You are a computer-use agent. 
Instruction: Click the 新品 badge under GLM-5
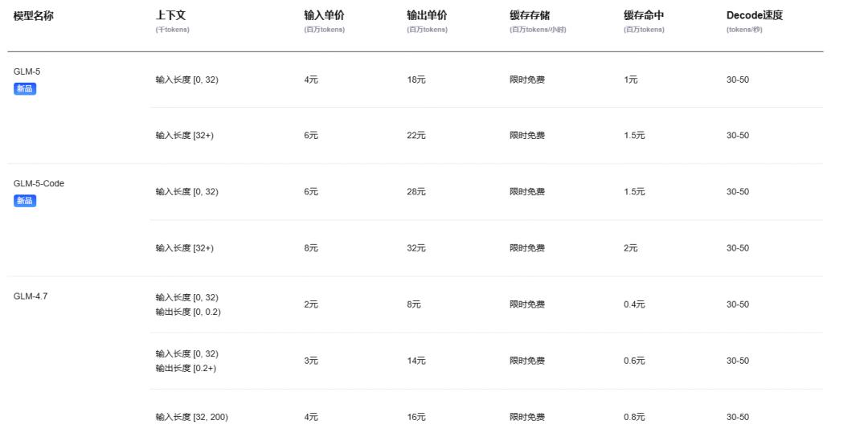coord(25,89)
